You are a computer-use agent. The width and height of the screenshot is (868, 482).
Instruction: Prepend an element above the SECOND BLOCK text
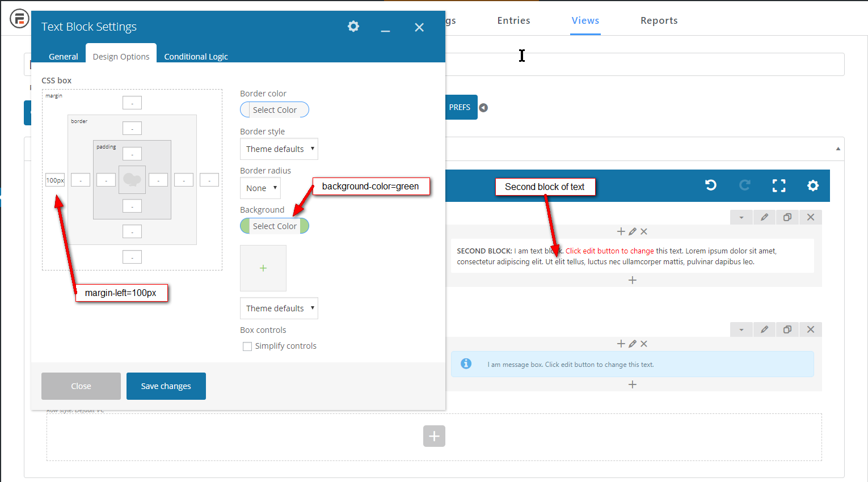(x=621, y=231)
